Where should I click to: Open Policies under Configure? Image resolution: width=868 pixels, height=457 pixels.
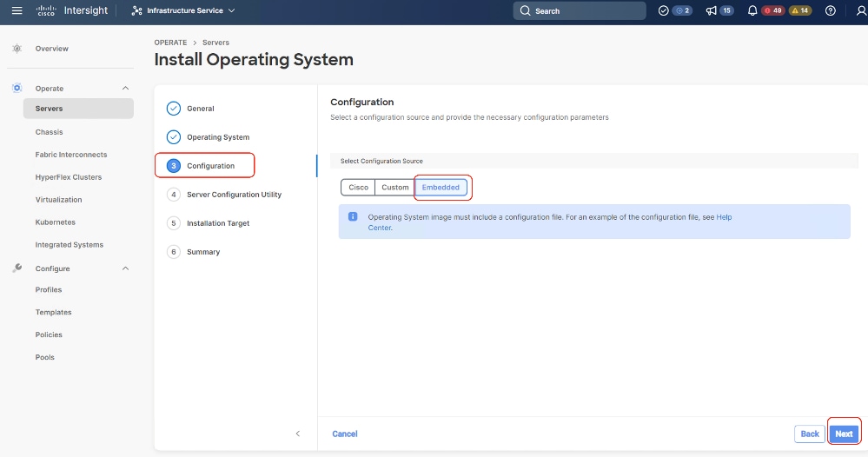point(49,334)
